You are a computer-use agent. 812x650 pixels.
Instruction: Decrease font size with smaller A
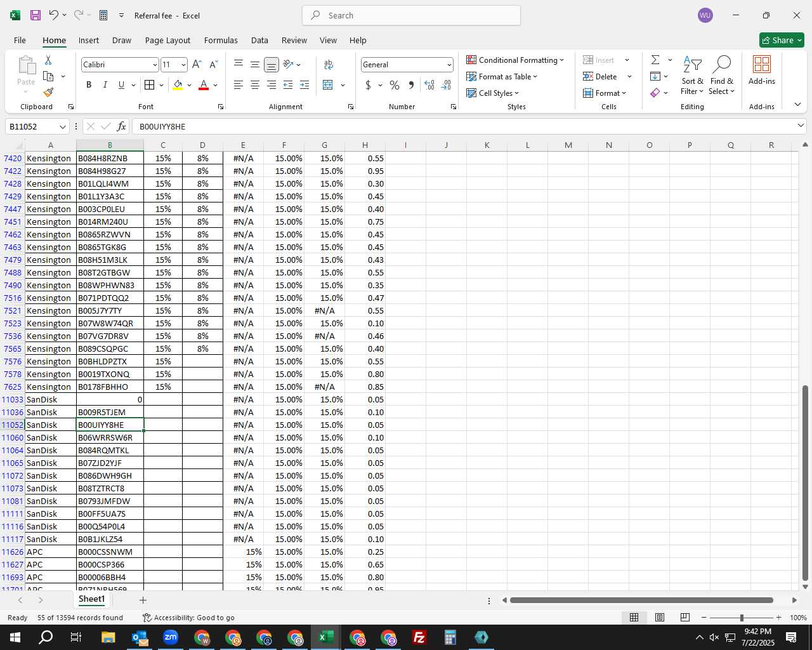pyautogui.click(x=213, y=64)
